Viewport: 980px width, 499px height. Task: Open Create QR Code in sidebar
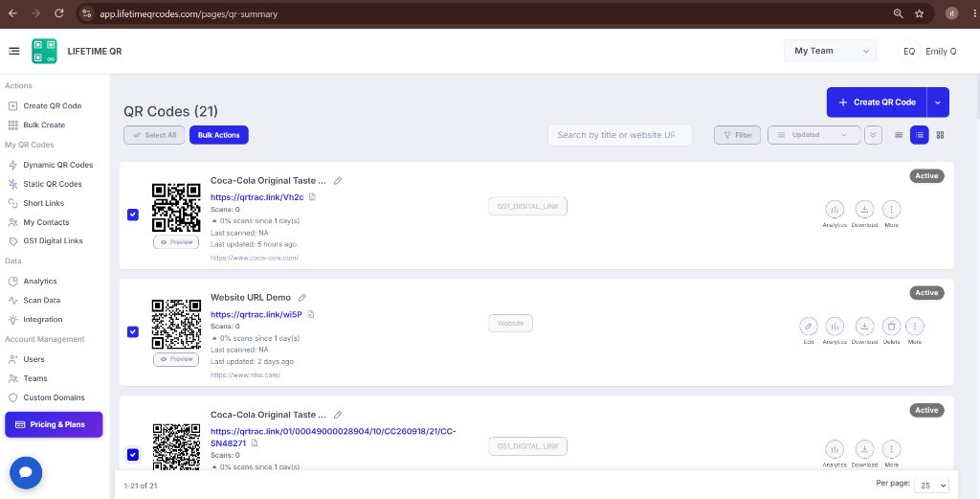[x=53, y=105]
